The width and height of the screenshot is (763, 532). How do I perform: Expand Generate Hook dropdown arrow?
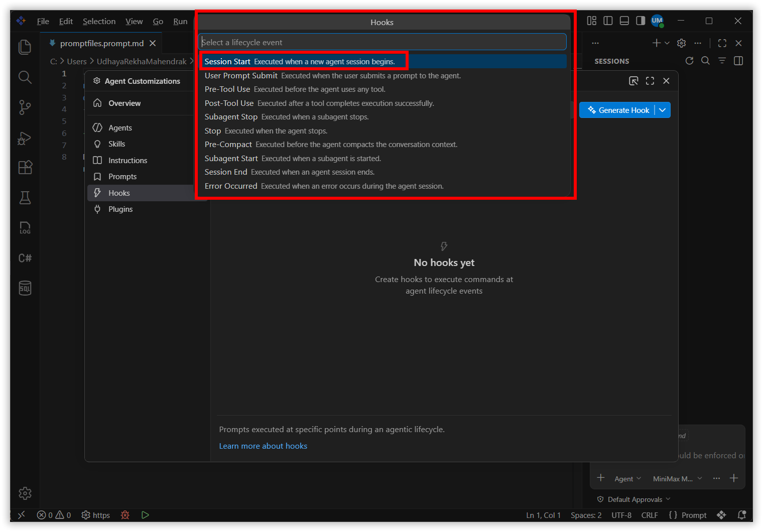coord(663,110)
